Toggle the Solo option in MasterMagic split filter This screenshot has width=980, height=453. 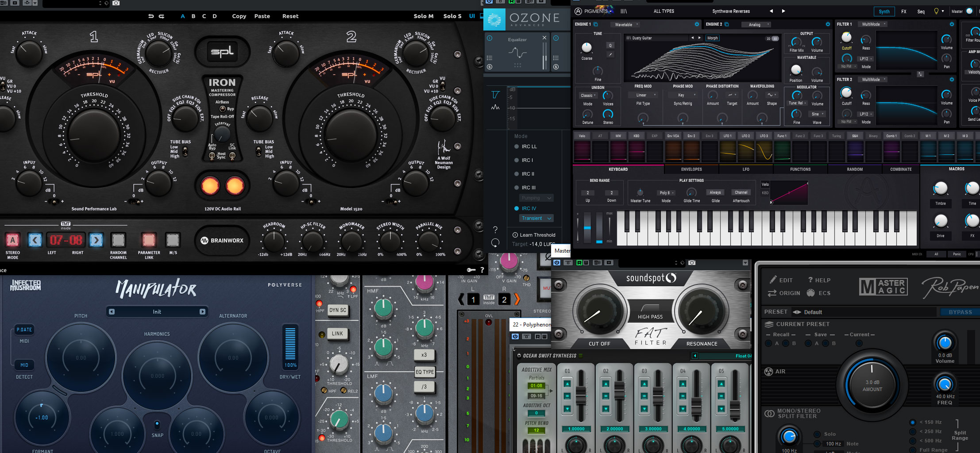coord(825,434)
